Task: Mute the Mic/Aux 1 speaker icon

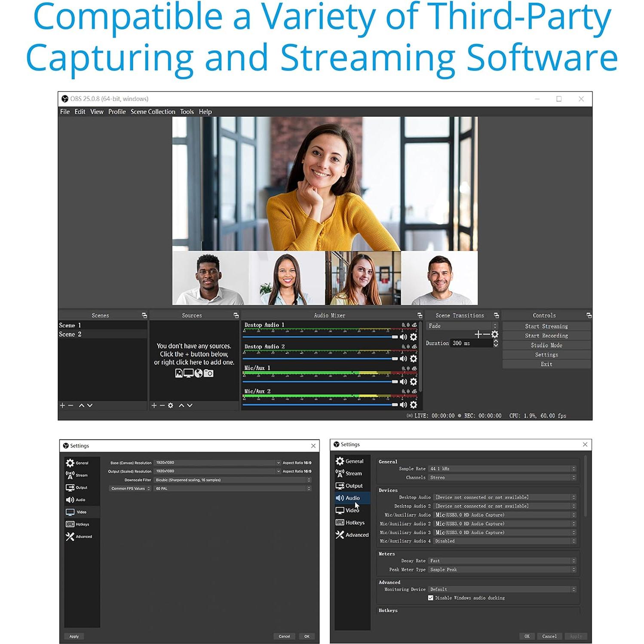Action: click(x=403, y=381)
